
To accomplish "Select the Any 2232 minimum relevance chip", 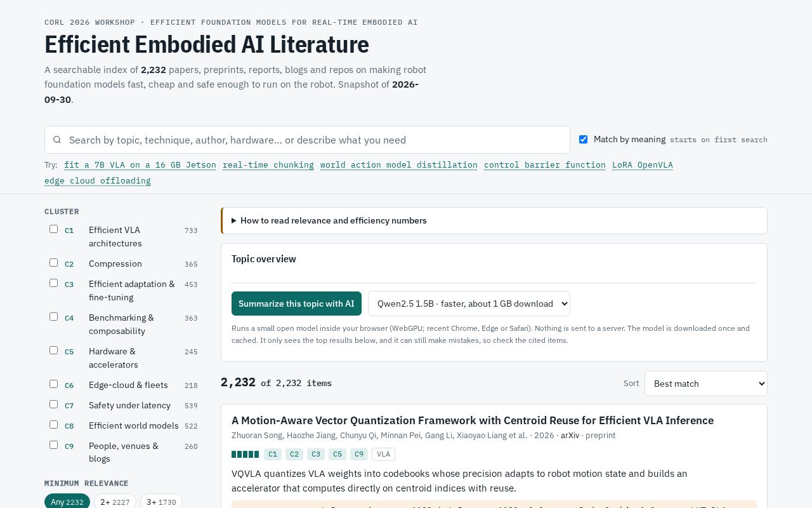I will pyautogui.click(x=67, y=502).
